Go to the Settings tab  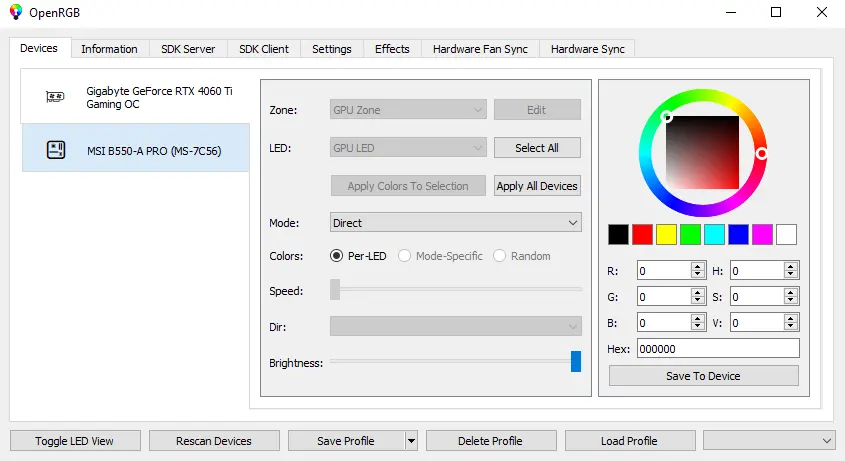coord(332,49)
